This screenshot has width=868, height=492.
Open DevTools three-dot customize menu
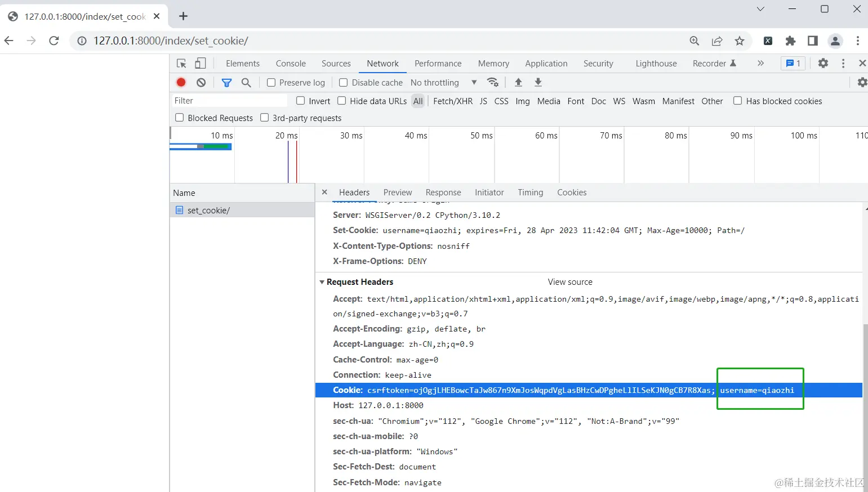tap(843, 64)
